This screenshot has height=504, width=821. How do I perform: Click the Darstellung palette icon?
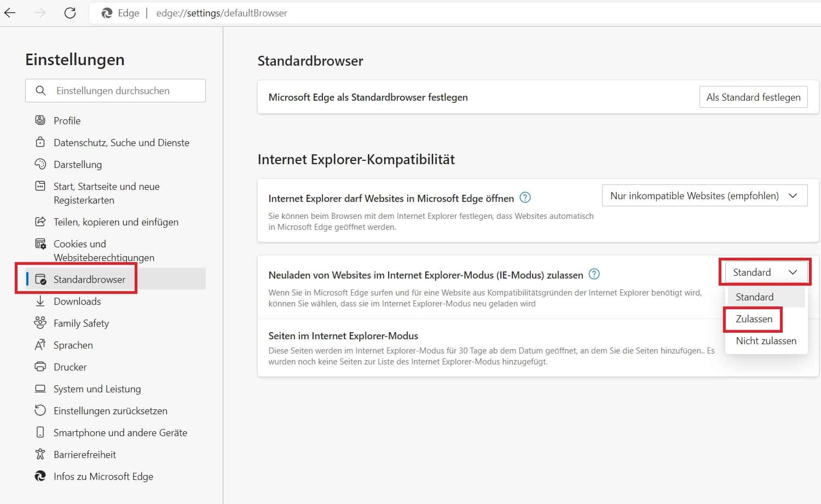tap(40, 164)
